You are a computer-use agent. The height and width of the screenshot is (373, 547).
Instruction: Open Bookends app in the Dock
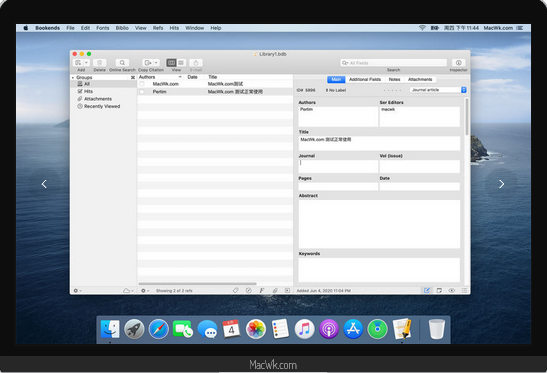(402, 329)
